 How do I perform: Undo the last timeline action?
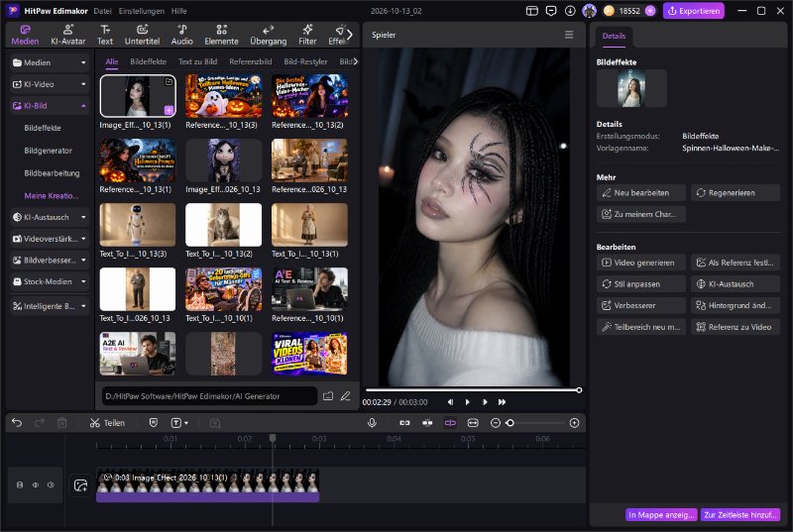tap(17, 423)
